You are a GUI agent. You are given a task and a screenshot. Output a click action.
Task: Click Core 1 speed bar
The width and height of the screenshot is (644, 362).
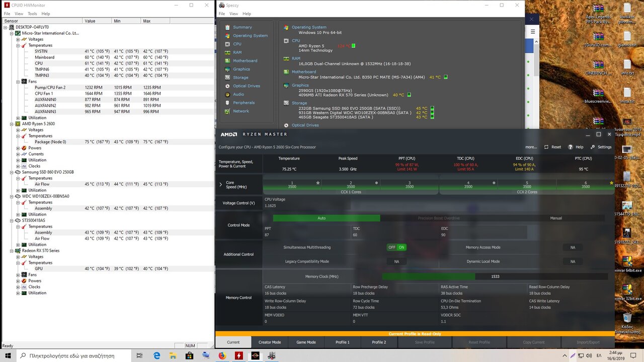pyautogui.click(x=292, y=187)
